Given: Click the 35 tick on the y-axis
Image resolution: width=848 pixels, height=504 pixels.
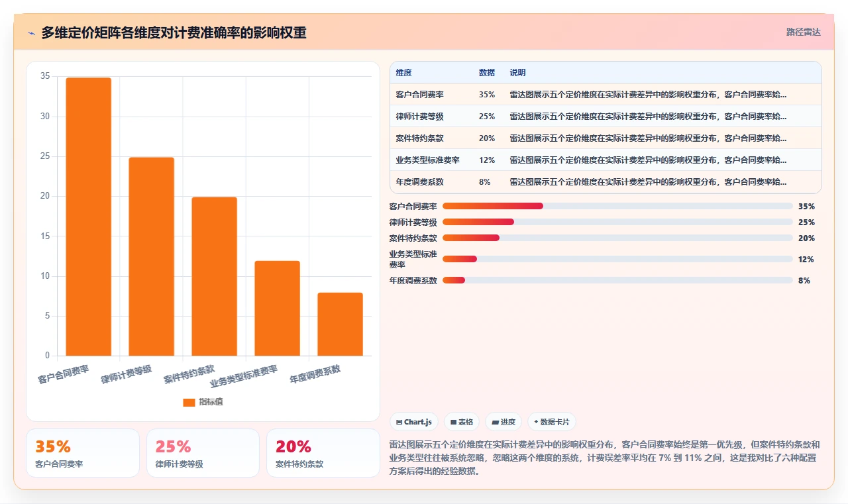Looking at the screenshot, I should tap(45, 76).
